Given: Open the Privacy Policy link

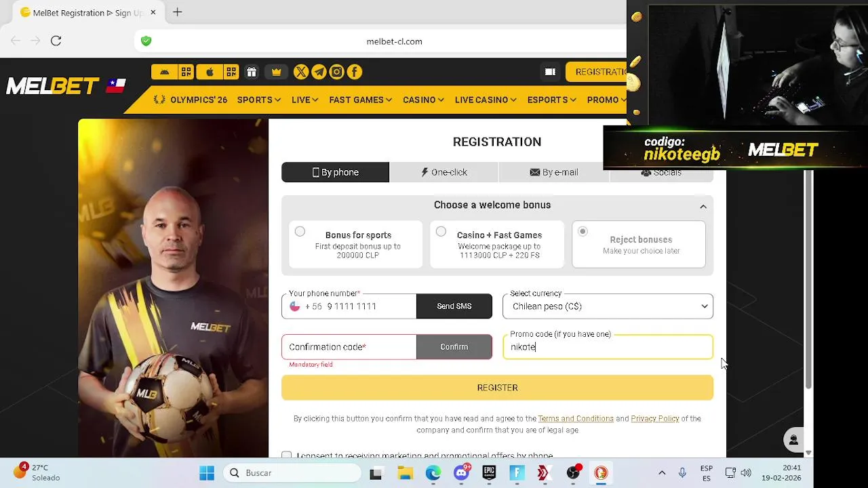Looking at the screenshot, I should click(655, 419).
